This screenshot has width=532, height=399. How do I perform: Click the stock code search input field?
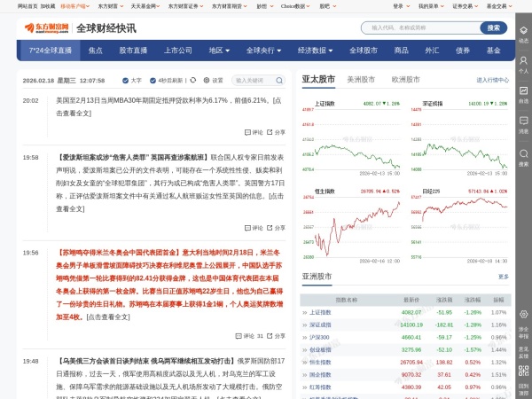(420, 27)
